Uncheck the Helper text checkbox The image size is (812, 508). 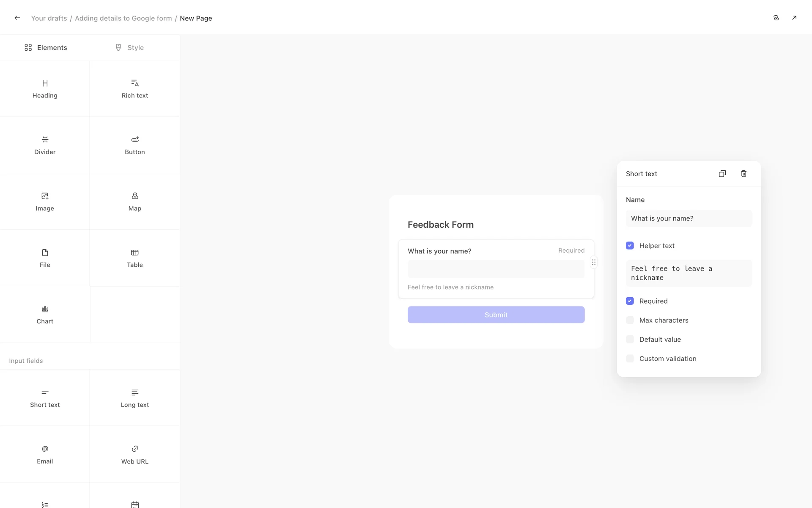point(630,246)
